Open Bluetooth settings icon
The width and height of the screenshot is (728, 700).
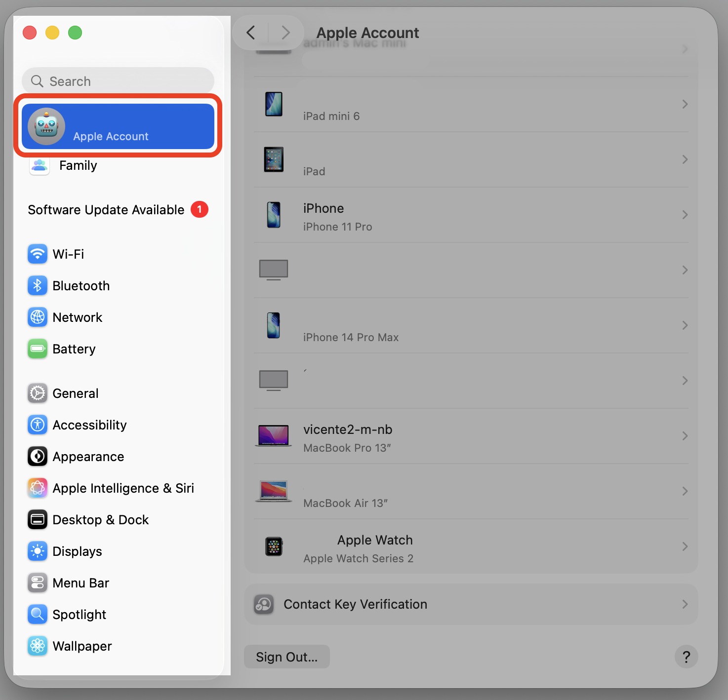point(38,286)
